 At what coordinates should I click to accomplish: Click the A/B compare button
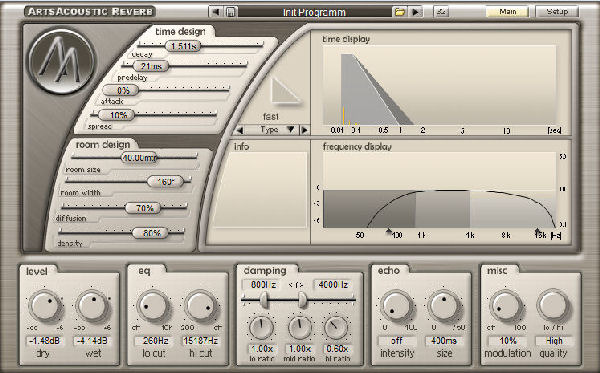point(441,12)
